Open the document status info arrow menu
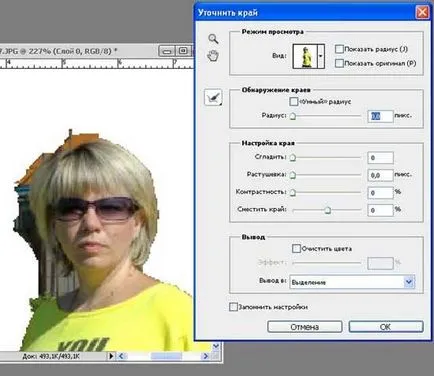 pyautogui.click(x=111, y=356)
